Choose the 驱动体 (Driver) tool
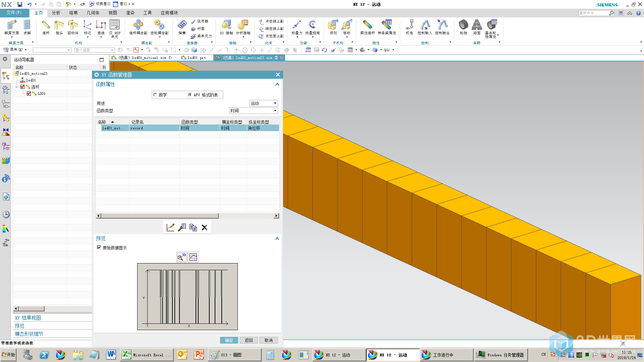 pos(73,27)
